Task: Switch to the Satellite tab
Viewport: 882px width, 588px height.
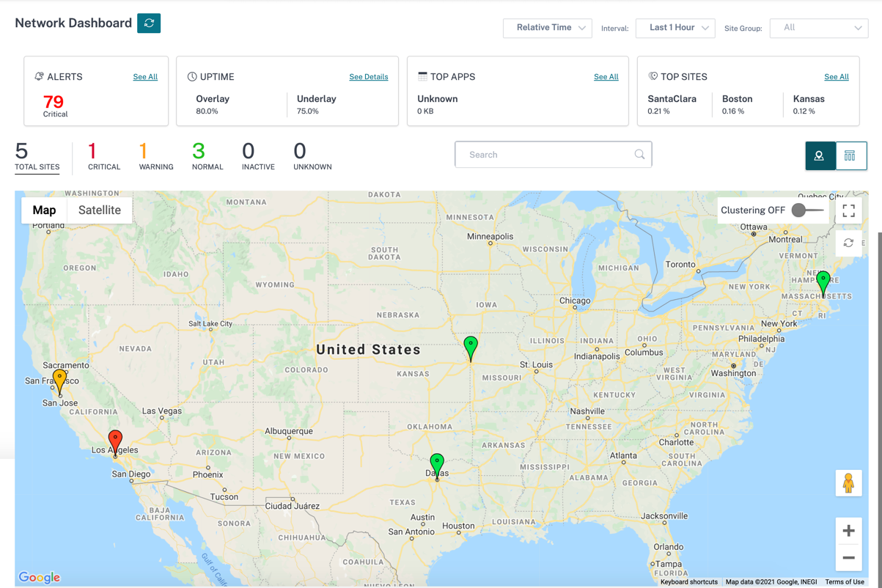Action: tap(100, 210)
